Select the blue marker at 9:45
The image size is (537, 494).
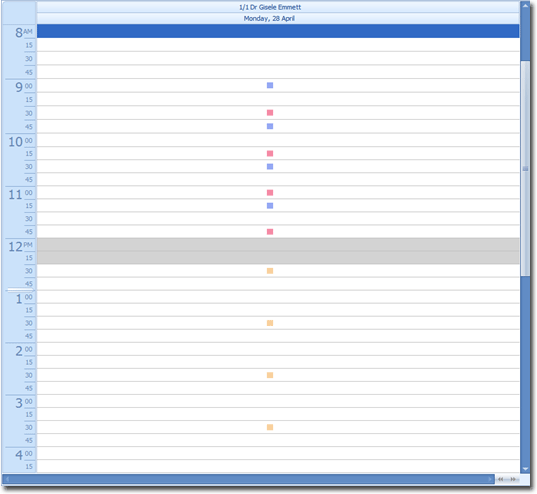tap(270, 126)
